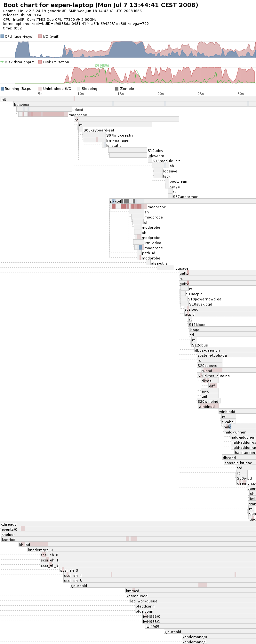
Task: Select the release Ubuntu 8.04.1 line
Action: point(24,15)
